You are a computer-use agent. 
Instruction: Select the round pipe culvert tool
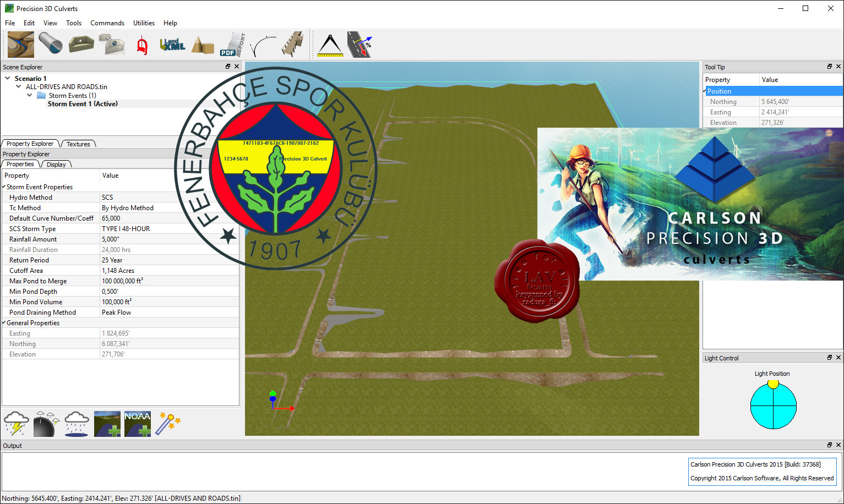51,44
